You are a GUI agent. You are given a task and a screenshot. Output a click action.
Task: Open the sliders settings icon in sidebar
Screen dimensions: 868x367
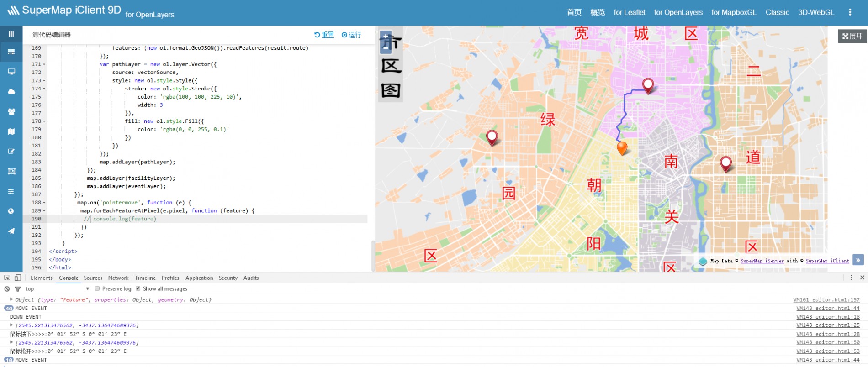click(11, 191)
